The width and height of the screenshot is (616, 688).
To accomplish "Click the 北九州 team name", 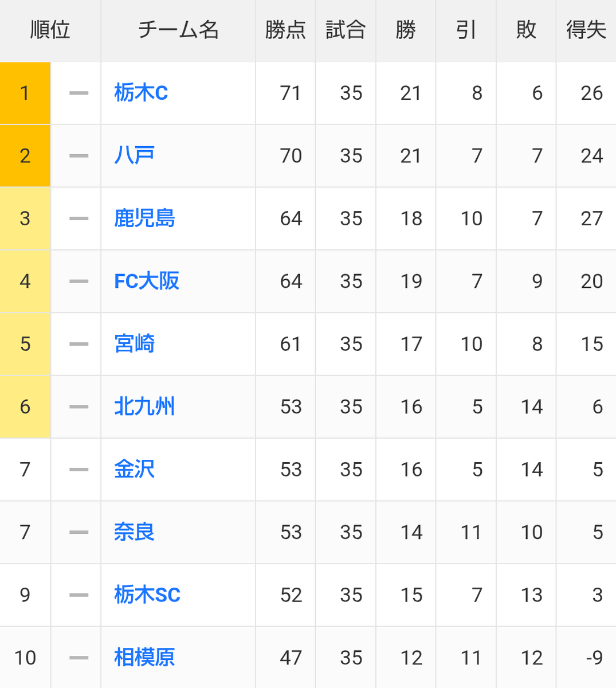I will click(144, 406).
